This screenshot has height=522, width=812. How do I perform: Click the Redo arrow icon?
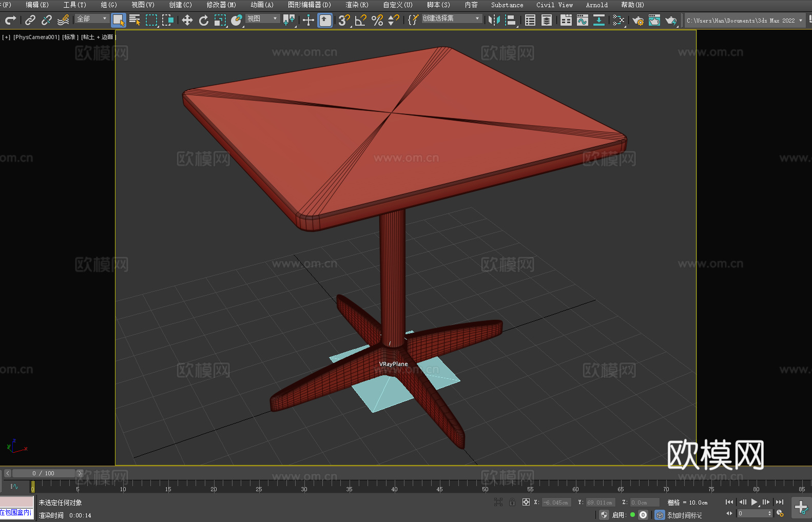[10, 20]
